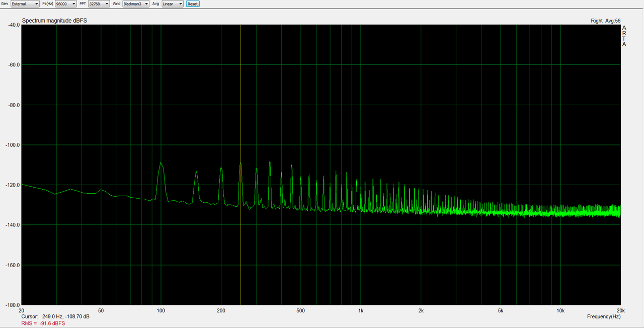The width and height of the screenshot is (644, 328).
Task: Click the 50 frequency axis label
Action: point(101,310)
